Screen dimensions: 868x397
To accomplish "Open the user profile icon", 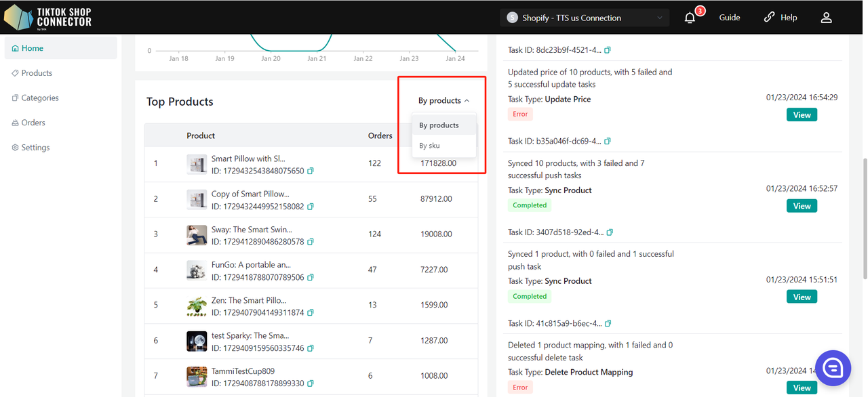I will point(826,18).
